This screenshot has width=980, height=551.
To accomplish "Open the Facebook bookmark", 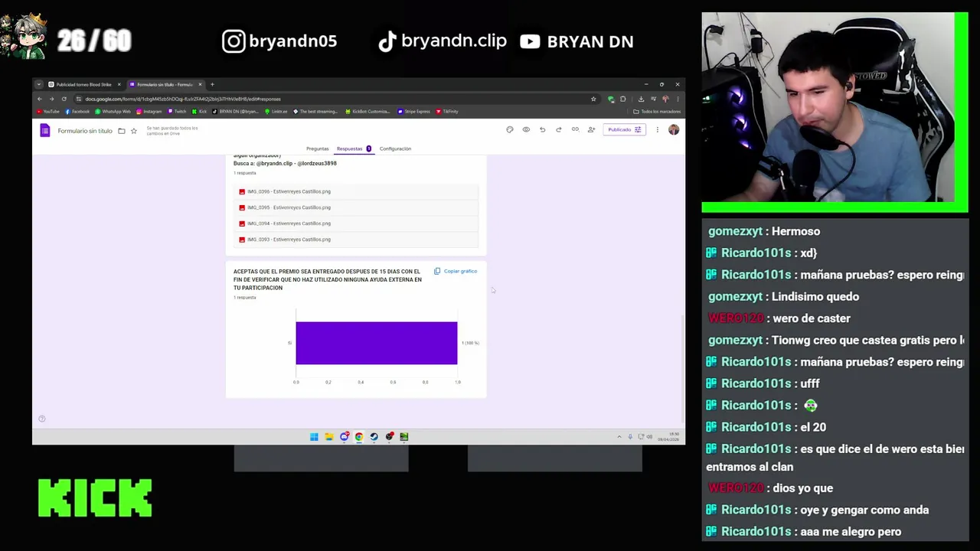I will tap(77, 112).
